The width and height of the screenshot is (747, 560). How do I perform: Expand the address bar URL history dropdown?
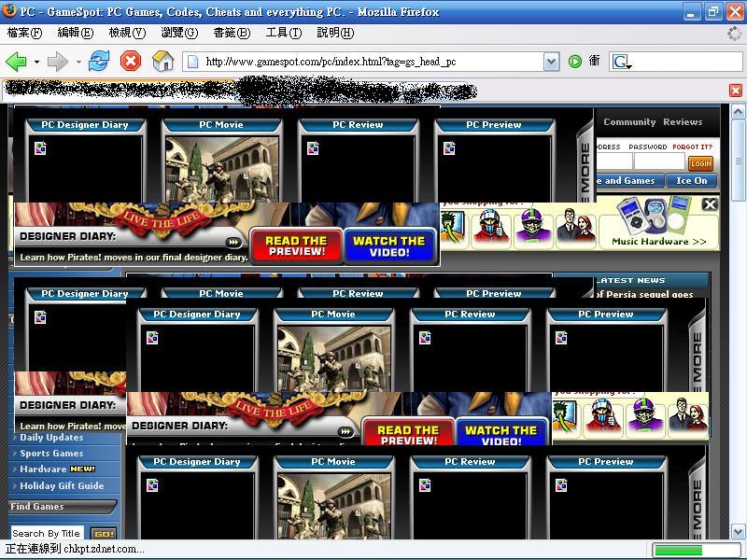[551, 62]
